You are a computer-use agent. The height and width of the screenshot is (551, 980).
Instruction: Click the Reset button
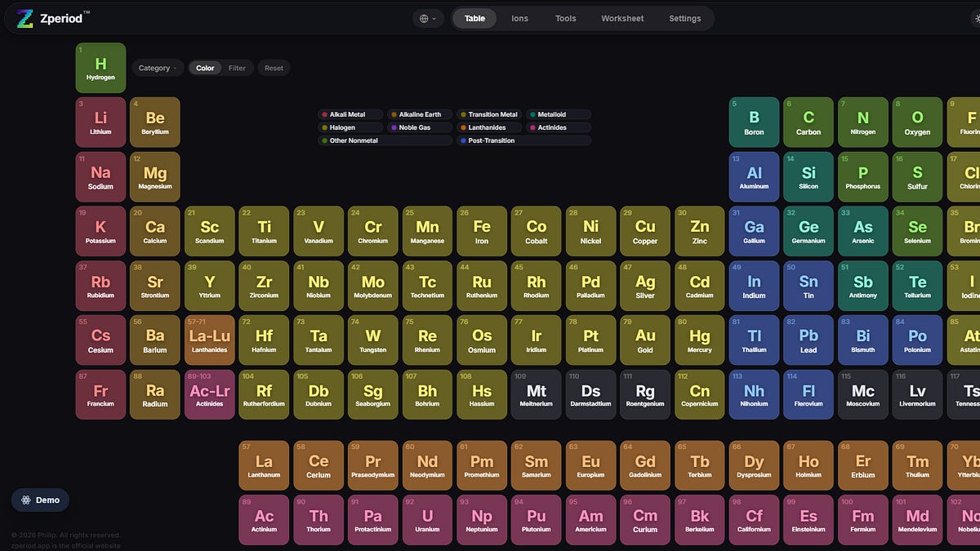(274, 68)
